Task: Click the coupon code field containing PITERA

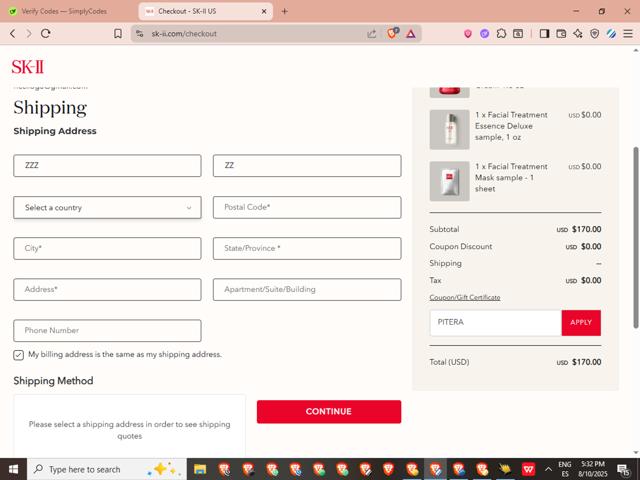Action: [496, 323]
